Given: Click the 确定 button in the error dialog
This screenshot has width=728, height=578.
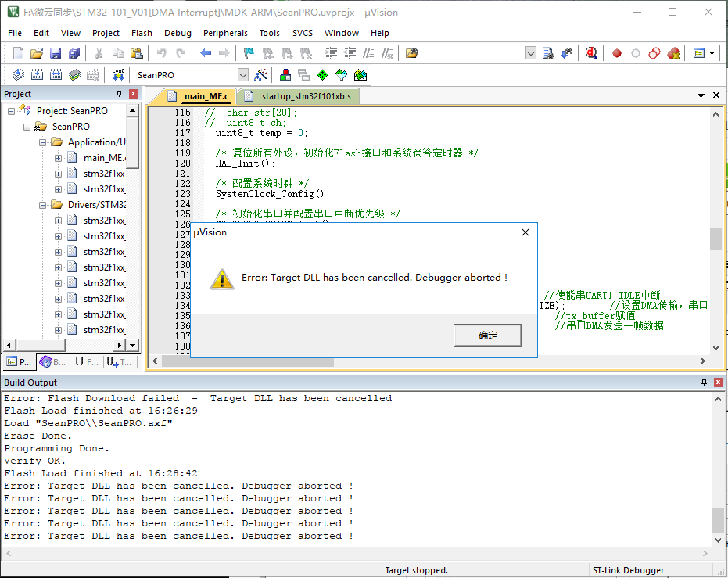Looking at the screenshot, I should pos(487,336).
